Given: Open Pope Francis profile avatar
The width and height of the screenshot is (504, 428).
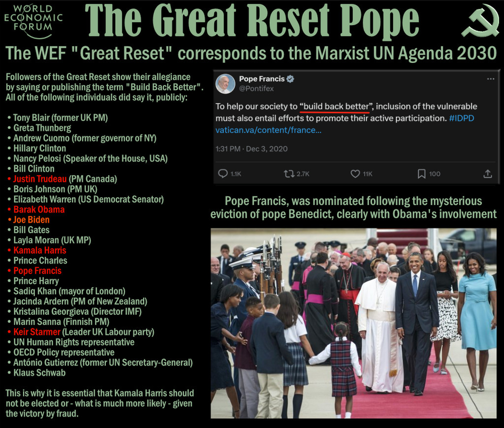Looking at the screenshot, I should pyautogui.click(x=225, y=84).
